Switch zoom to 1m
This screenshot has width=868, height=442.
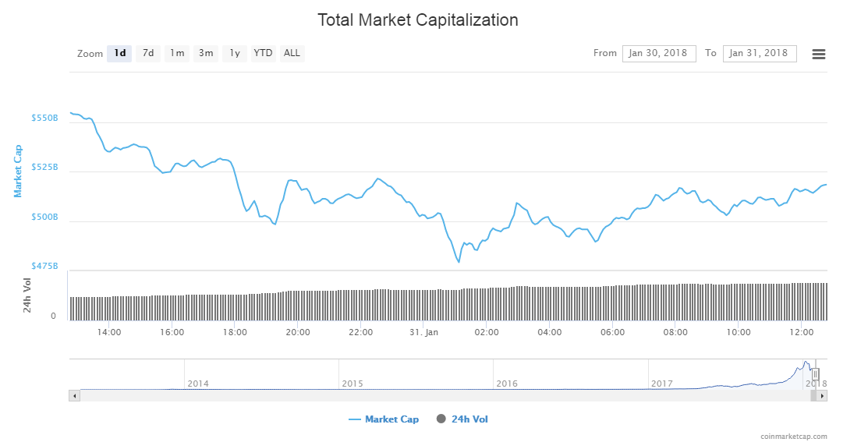(177, 54)
